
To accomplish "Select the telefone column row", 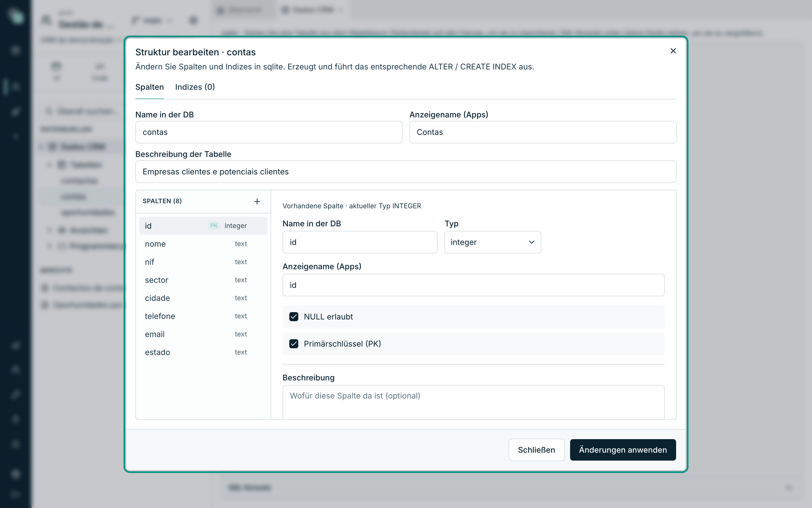I will [x=203, y=316].
